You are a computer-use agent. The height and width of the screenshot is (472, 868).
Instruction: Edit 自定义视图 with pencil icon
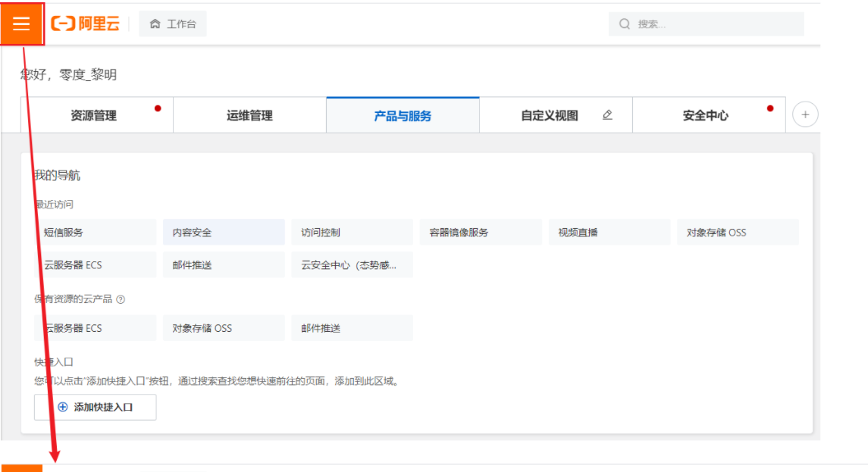pyautogui.click(x=607, y=114)
